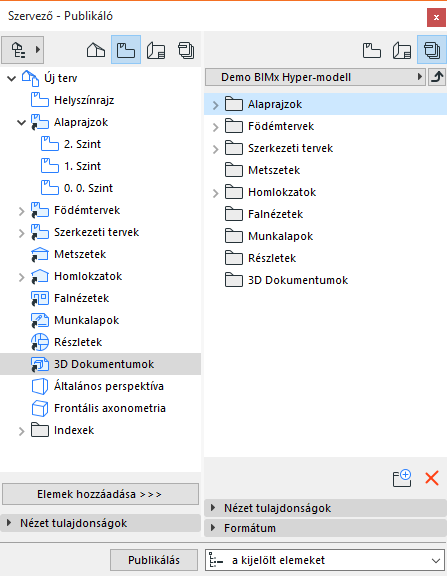
Task: Switch left pane to Project Map
Action: click(96, 50)
